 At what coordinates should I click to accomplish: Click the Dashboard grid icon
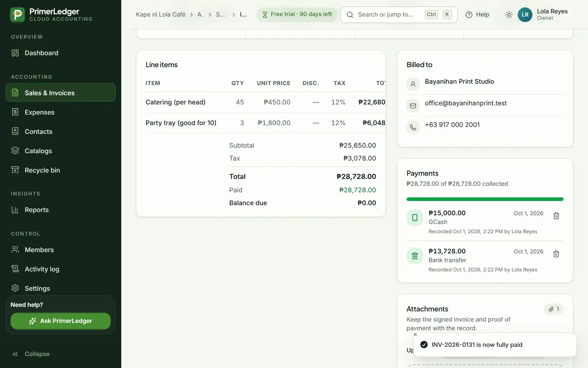point(15,53)
